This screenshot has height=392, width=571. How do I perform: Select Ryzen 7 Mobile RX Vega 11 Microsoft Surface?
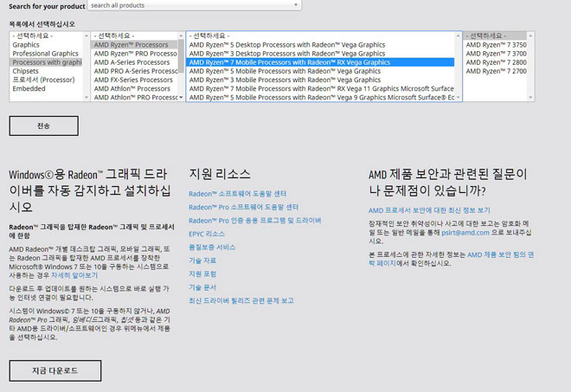pos(321,88)
